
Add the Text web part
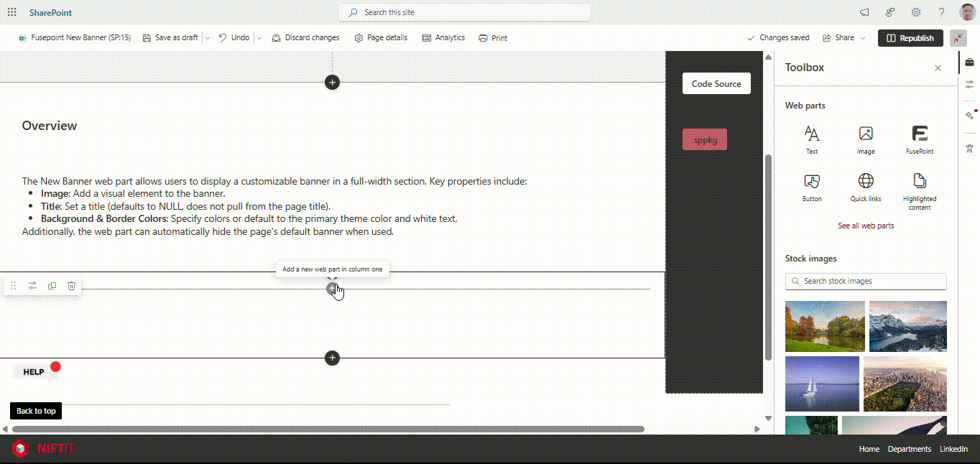pos(812,139)
